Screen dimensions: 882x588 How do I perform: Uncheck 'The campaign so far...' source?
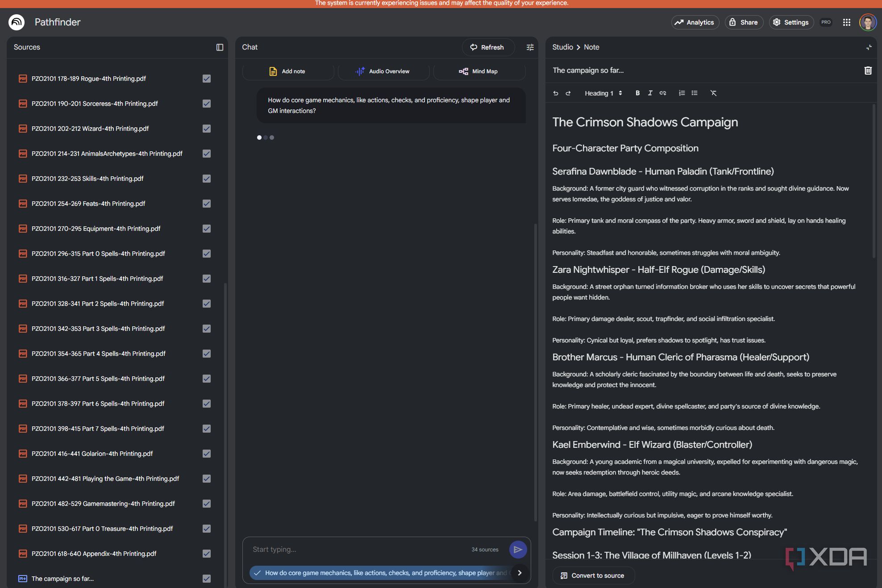pos(207,579)
